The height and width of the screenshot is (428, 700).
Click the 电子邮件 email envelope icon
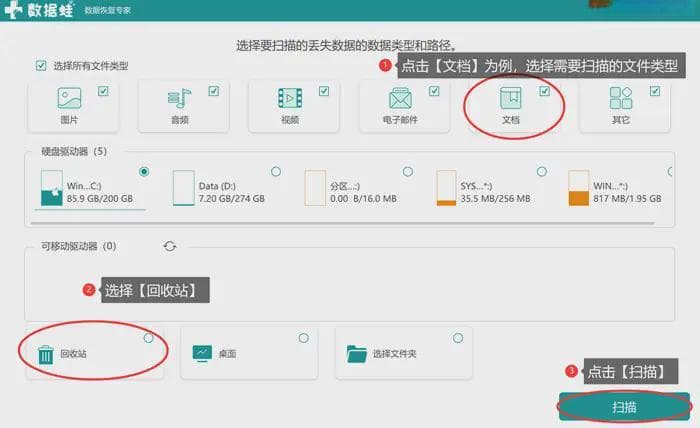tap(400, 98)
